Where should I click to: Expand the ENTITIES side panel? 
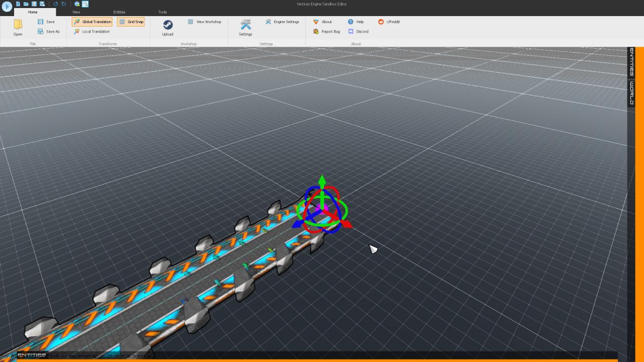(x=631, y=62)
